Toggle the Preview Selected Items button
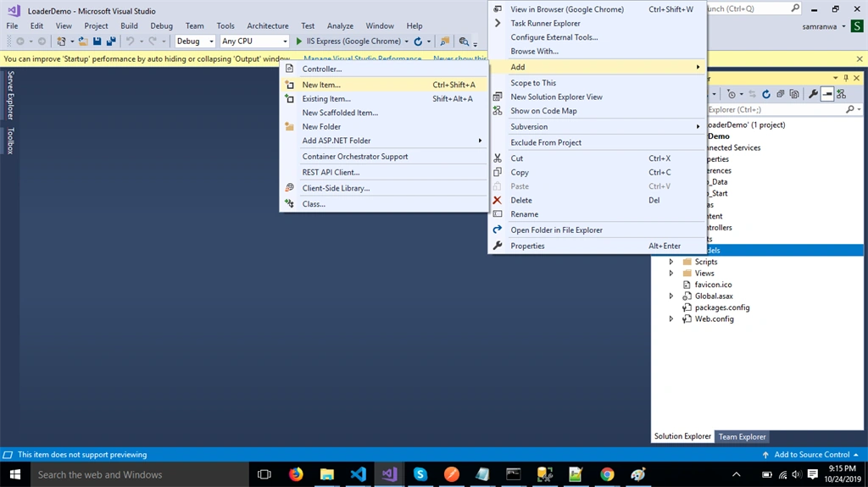 click(x=827, y=95)
